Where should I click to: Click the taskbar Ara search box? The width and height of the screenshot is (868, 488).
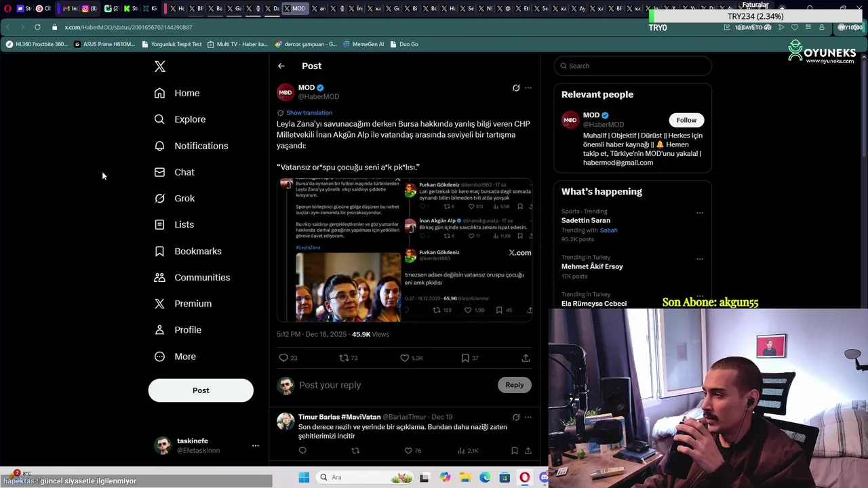point(364,477)
